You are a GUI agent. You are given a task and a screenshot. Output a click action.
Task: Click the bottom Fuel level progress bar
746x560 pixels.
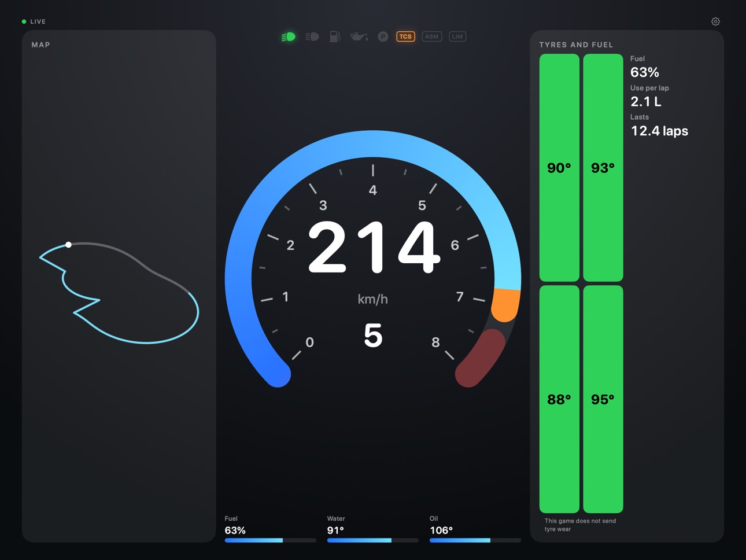coord(270,540)
